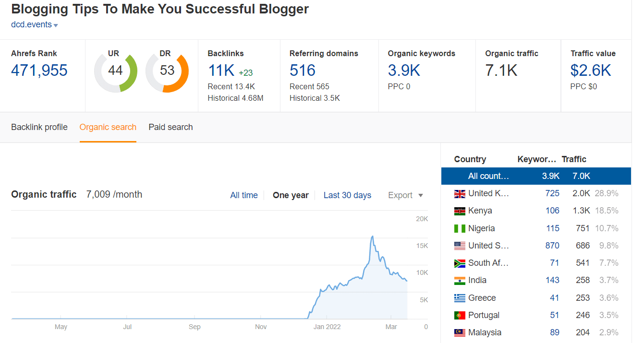Image resolution: width=644 pixels, height=343 pixels.
Task: Expand the dcd.events domain dropdown
Action: (56, 25)
